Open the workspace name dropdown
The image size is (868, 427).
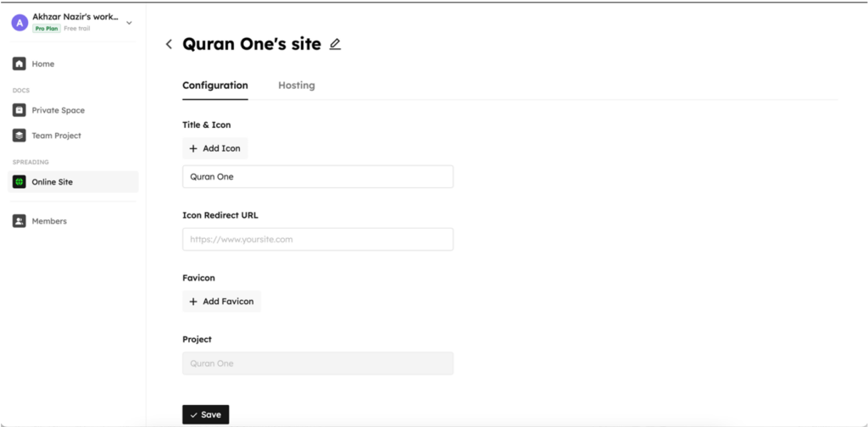[75, 17]
